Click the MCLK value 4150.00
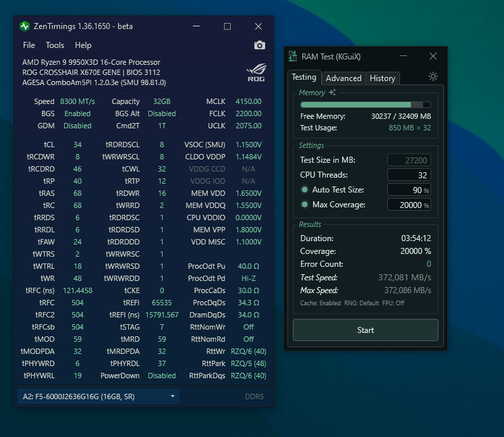 coord(248,101)
